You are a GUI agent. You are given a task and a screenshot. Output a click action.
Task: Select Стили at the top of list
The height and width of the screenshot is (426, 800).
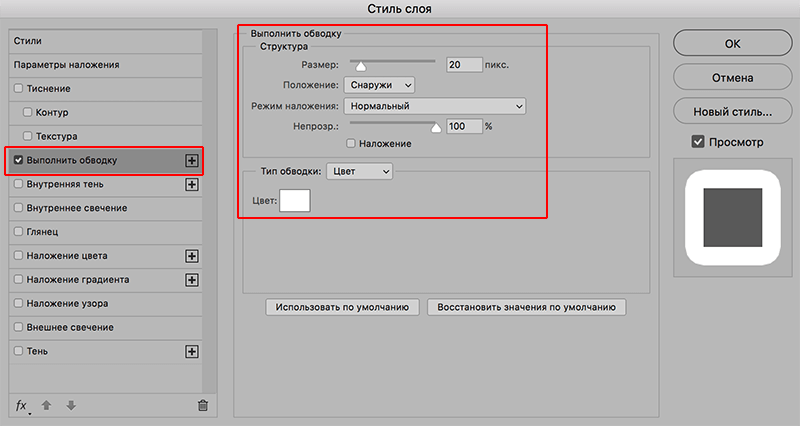click(27, 41)
